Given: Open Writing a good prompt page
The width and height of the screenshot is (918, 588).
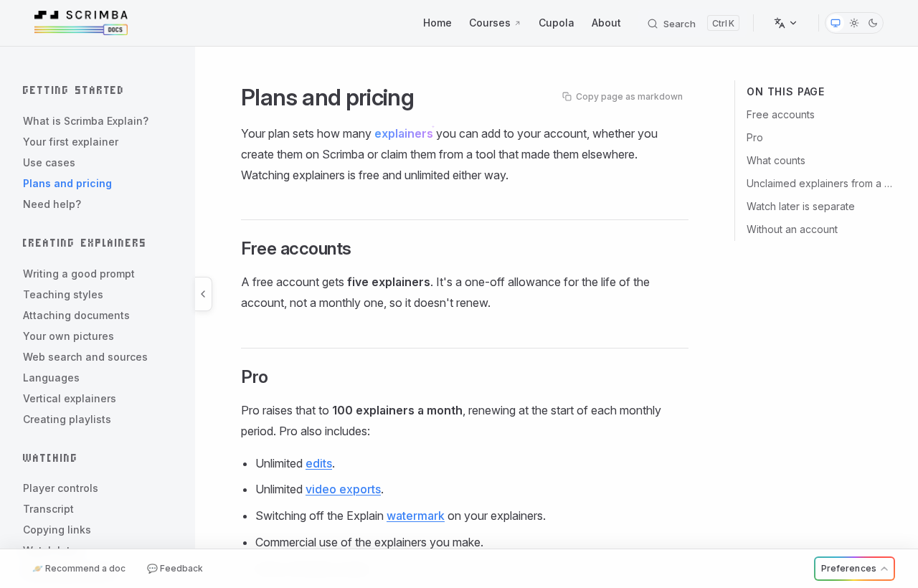Looking at the screenshot, I should (x=79, y=274).
